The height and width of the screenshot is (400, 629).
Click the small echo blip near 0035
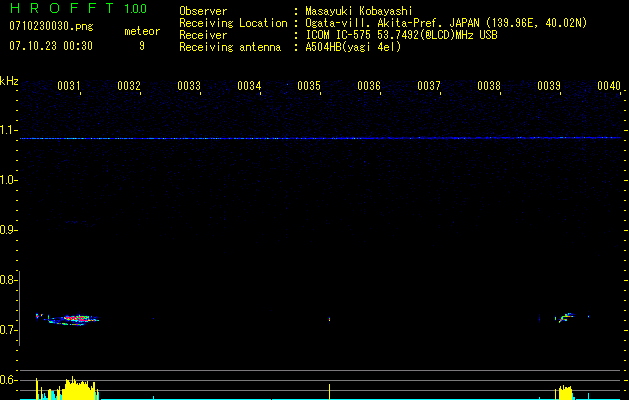pos(329,319)
